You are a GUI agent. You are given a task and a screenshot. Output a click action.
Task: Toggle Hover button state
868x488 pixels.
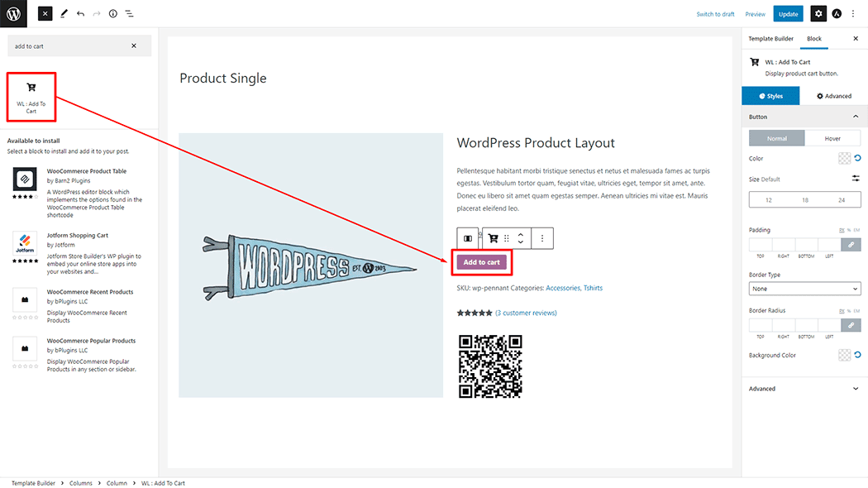(832, 139)
